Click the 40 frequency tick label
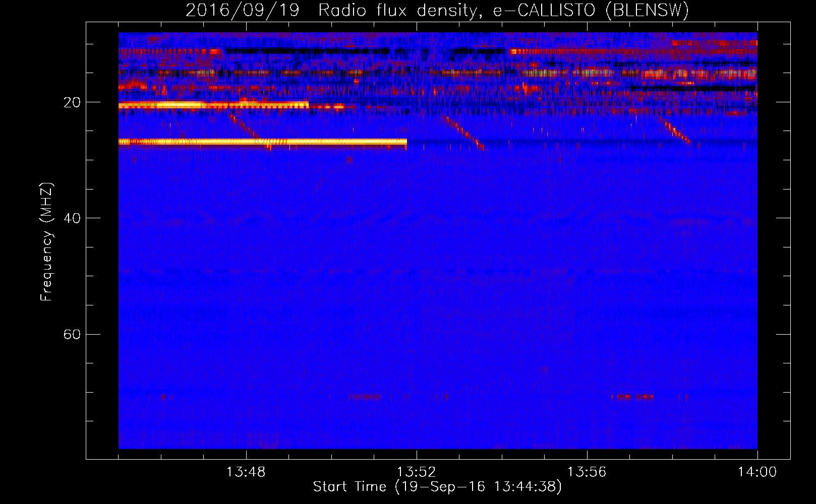The height and width of the screenshot is (504, 816). (72, 218)
